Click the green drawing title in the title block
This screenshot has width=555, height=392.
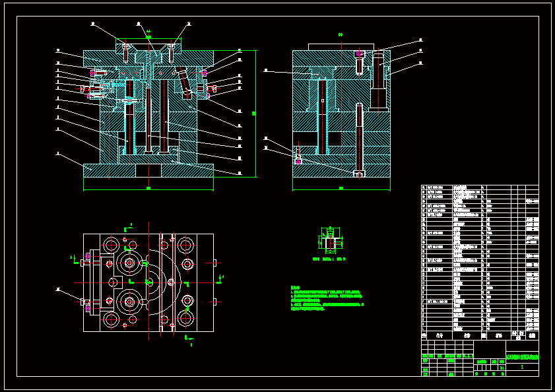(x=523, y=358)
